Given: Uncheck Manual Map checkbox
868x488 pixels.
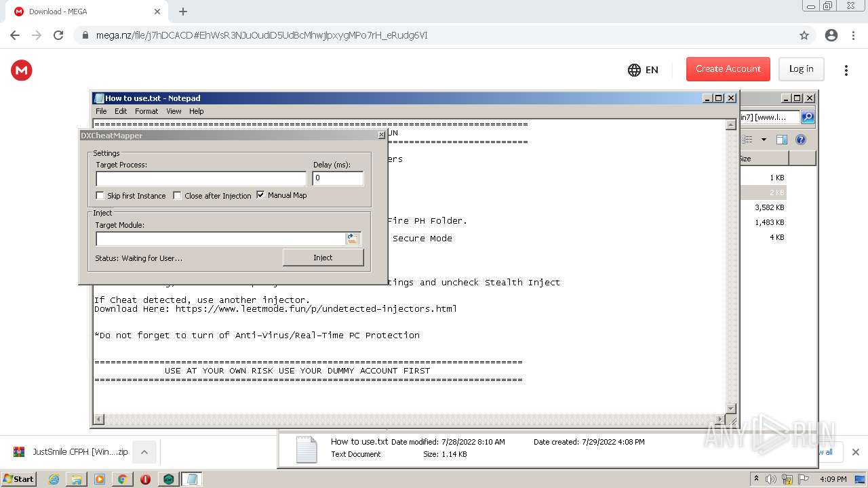Looking at the screenshot, I should [260, 195].
